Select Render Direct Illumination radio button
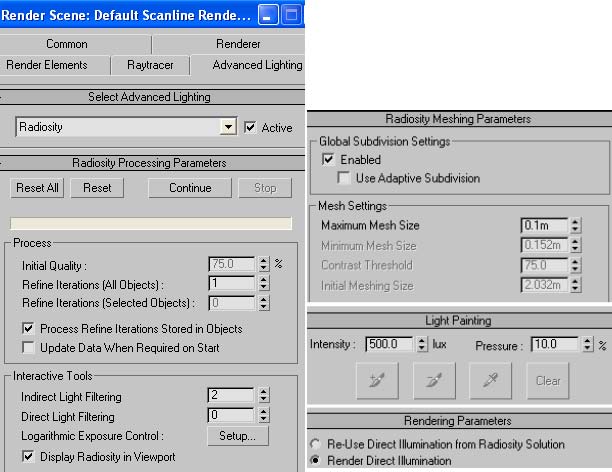Image resolution: width=612 pixels, height=472 pixels. click(315, 461)
